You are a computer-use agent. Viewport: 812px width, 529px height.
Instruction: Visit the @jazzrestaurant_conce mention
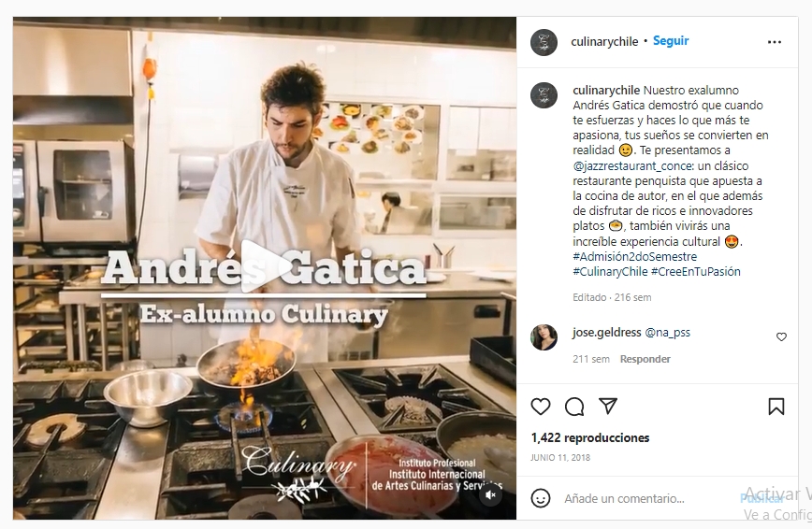click(x=631, y=166)
